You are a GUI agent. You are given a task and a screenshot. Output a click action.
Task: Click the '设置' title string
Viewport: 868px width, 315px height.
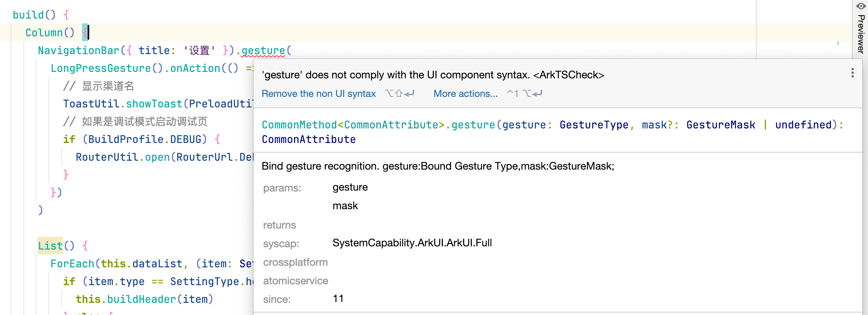(199, 50)
